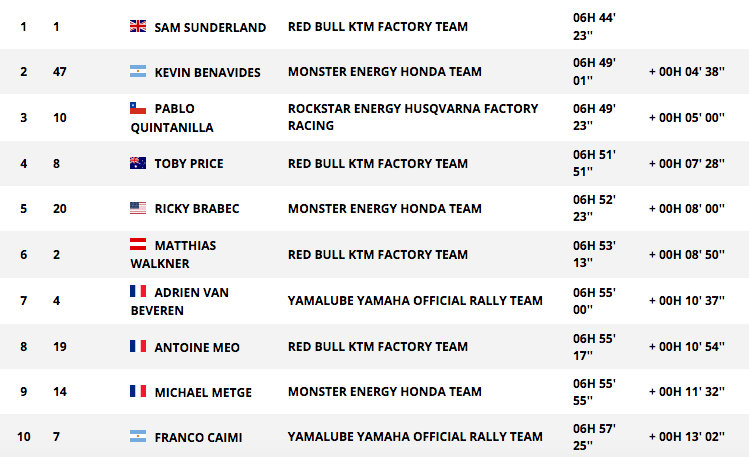Screen dimensions: 749x457
Task: Click bike number 47 in second row
Action: (60, 72)
